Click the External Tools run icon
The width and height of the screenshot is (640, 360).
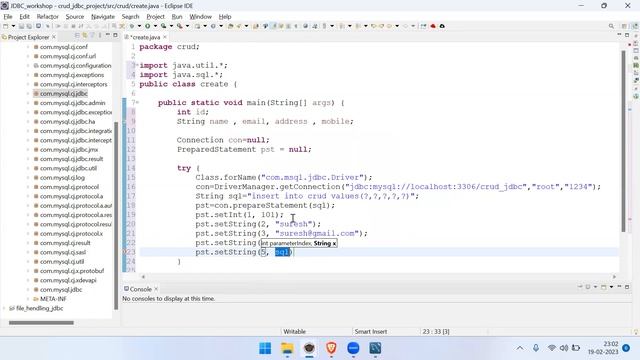pos(180,26)
